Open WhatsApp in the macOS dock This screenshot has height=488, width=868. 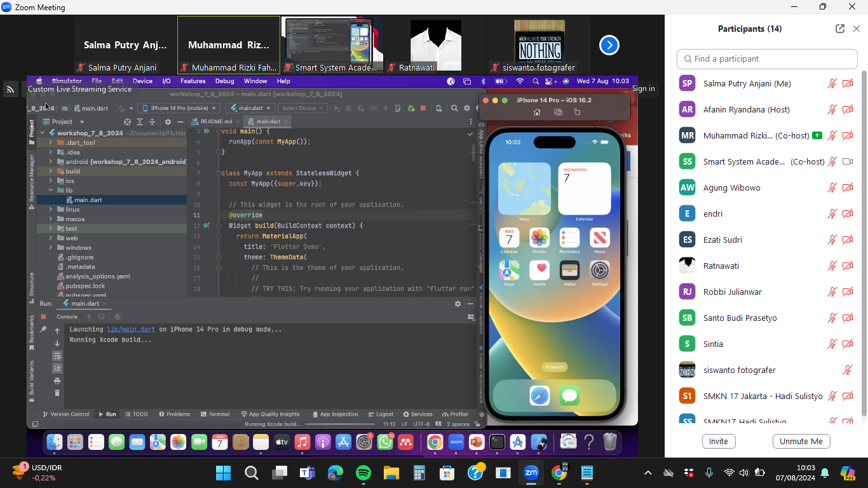(385, 442)
